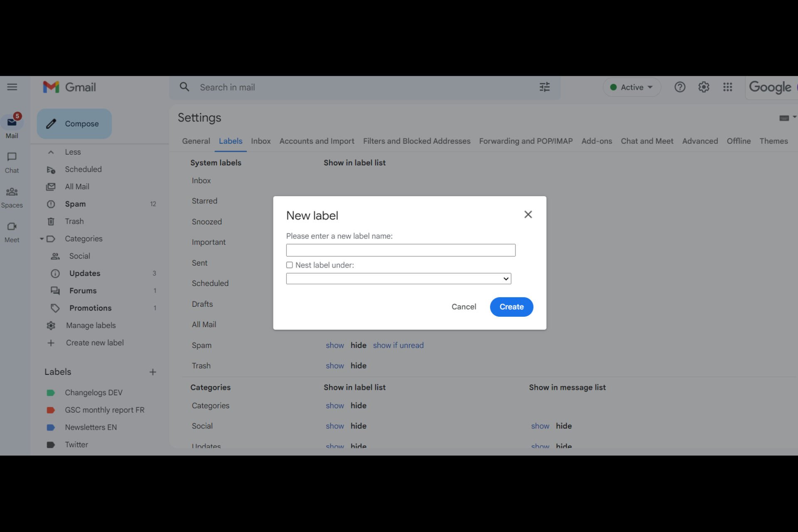Open the Support help icon
The height and width of the screenshot is (532, 798).
pyautogui.click(x=680, y=87)
